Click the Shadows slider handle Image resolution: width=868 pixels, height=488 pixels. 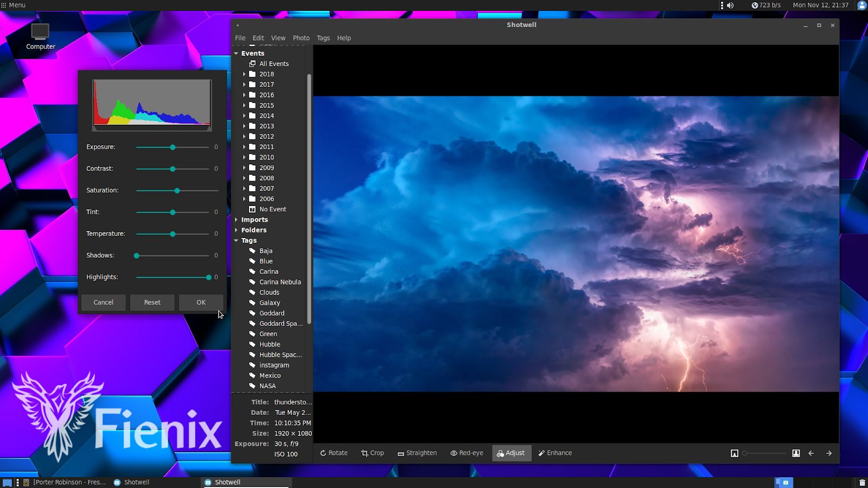(137, 256)
